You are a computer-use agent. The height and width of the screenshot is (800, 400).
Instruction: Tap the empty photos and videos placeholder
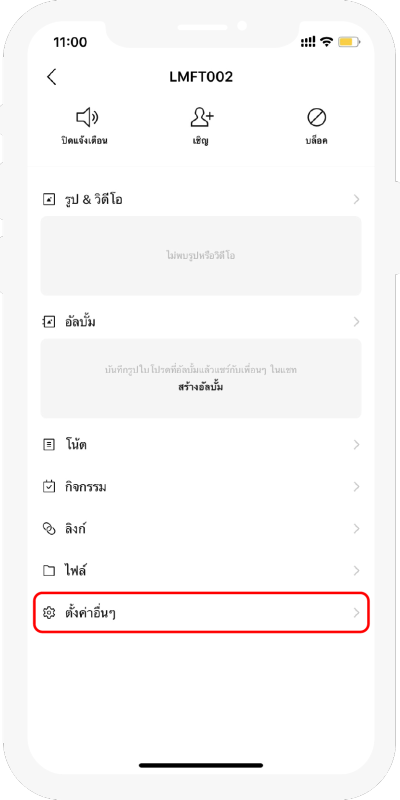pos(201,256)
